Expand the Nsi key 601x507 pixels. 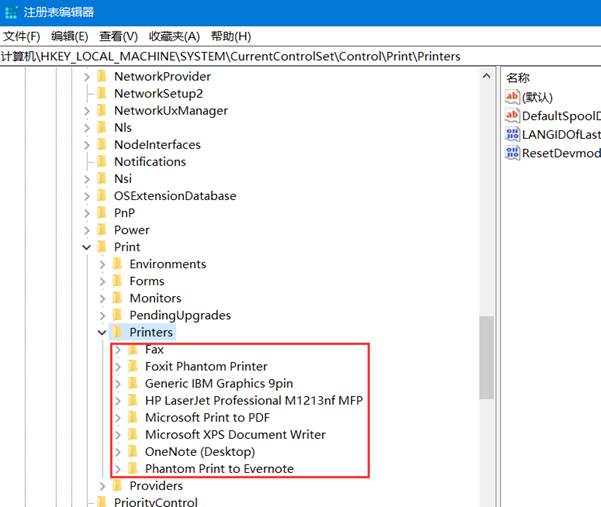(x=87, y=179)
